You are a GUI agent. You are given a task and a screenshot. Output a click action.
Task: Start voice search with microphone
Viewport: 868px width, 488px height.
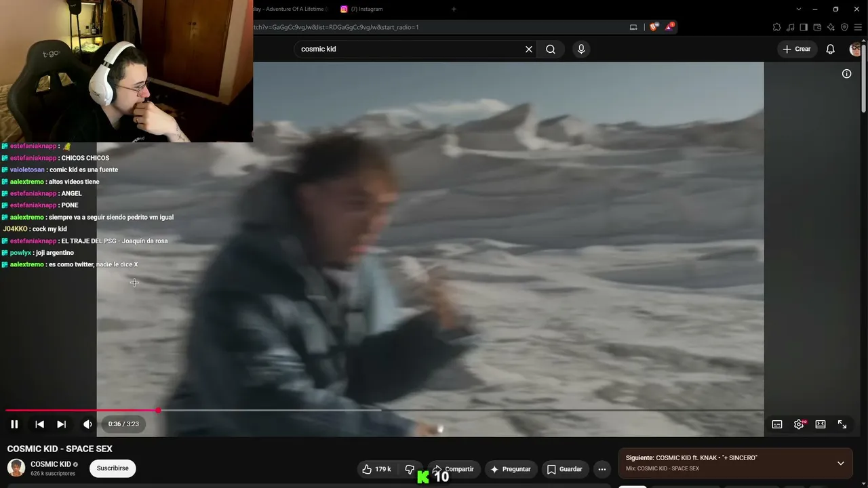[x=581, y=49]
